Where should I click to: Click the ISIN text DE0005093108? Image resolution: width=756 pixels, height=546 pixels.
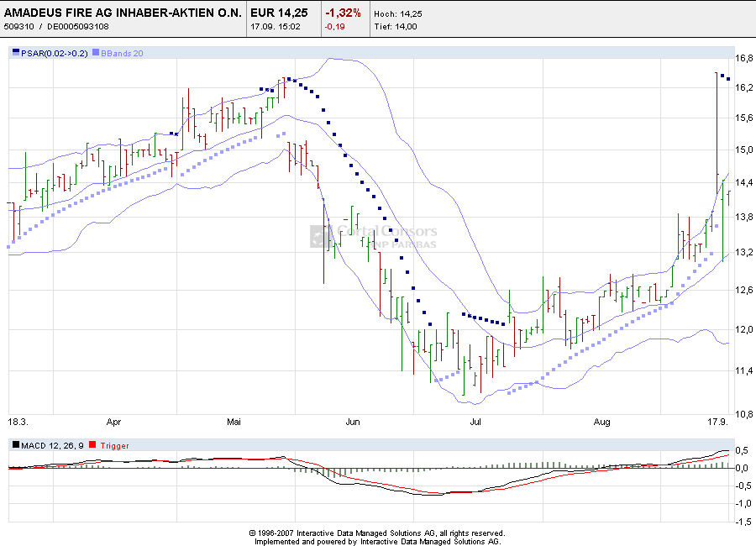(77, 27)
